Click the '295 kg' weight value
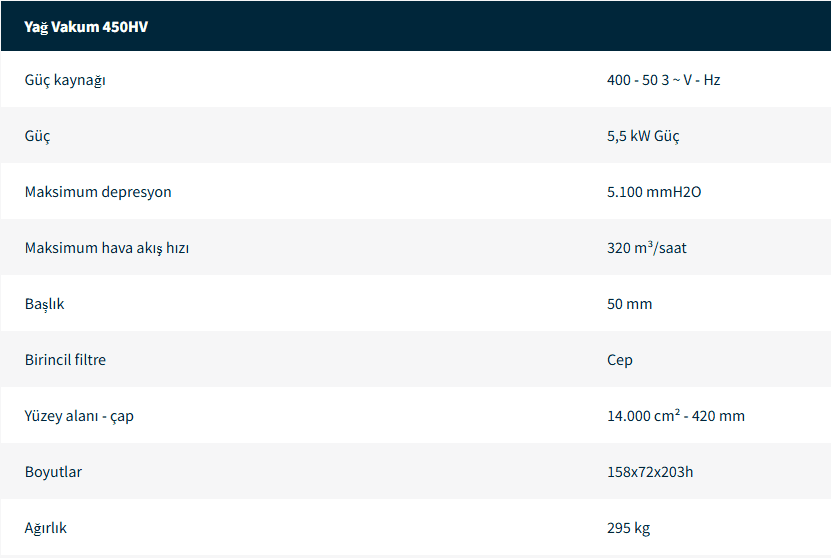831x558 pixels. point(628,528)
